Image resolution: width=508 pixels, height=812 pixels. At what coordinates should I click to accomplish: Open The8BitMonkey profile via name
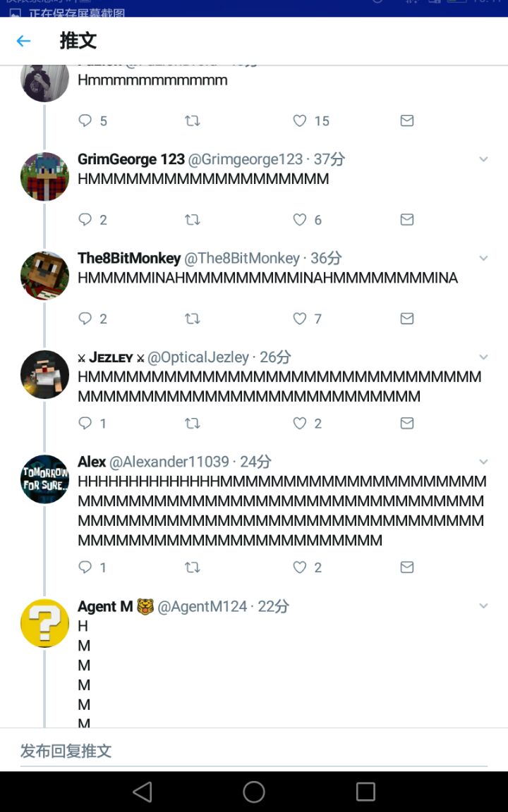(129, 258)
